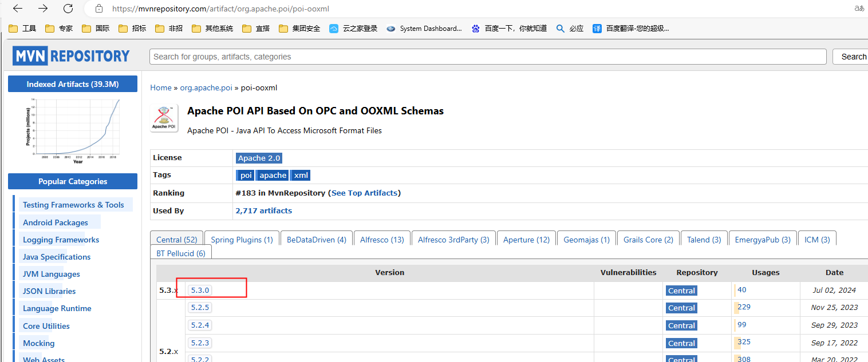
Task: Open the 集团安全 bookmarks folder
Action: click(x=299, y=28)
